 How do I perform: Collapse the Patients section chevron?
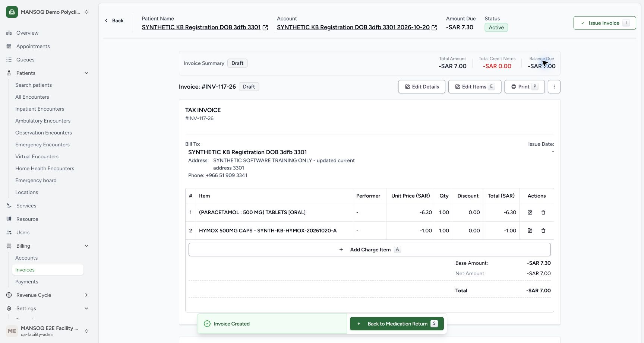86,73
